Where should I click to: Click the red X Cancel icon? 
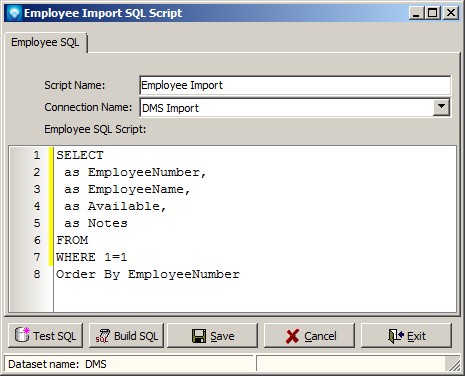click(292, 336)
